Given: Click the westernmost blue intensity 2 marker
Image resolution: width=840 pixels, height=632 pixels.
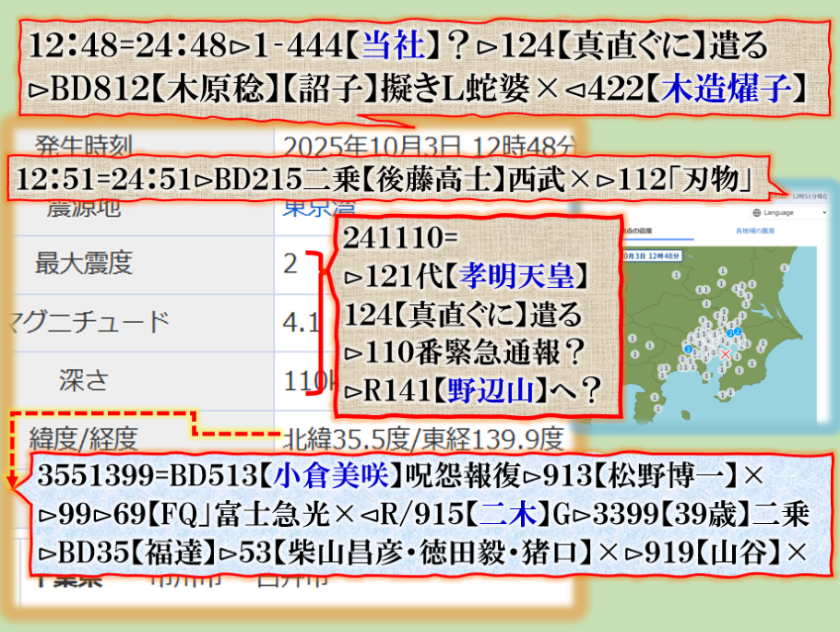Looking at the screenshot, I should pos(688,350).
